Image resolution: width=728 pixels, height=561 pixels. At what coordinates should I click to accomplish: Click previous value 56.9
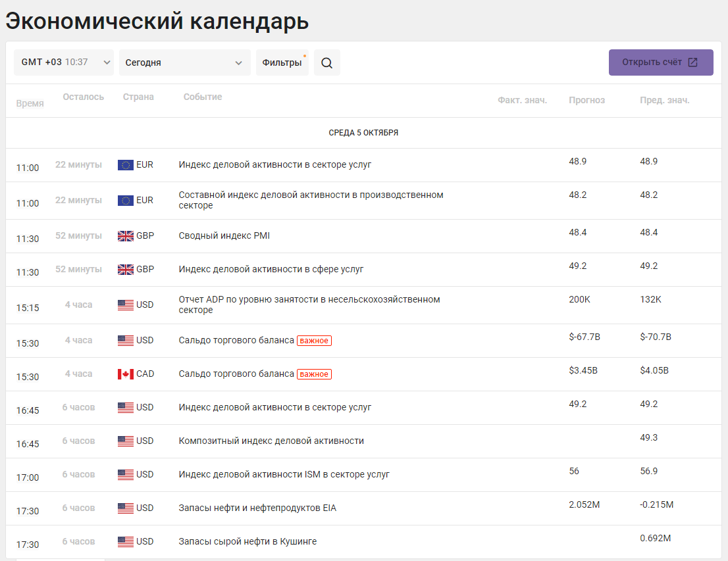(648, 472)
